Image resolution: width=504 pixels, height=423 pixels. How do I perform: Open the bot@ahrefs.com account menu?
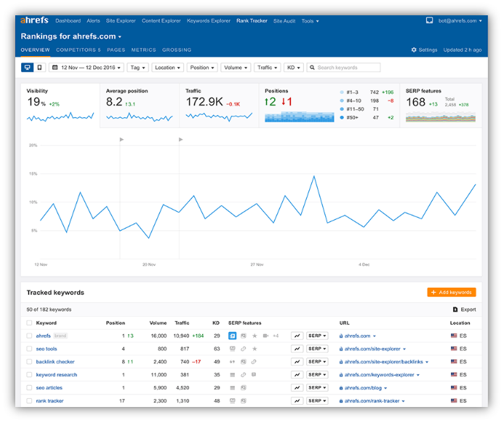click(460, 21)
